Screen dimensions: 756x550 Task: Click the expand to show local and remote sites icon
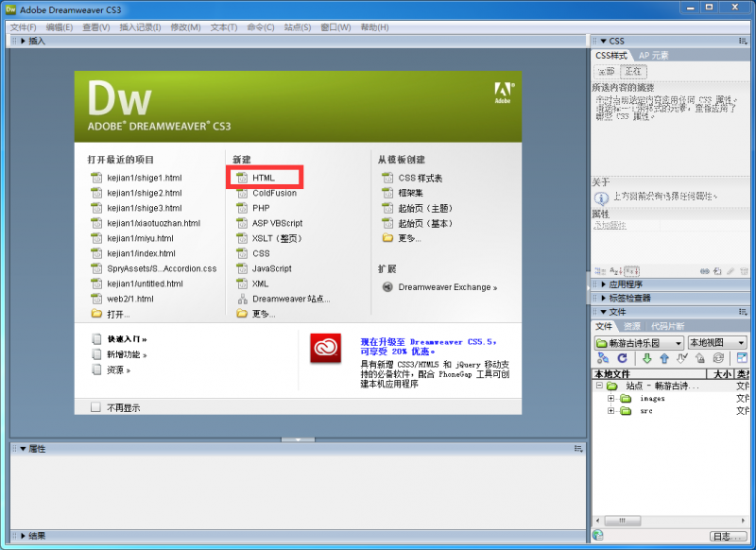[742, 358]
